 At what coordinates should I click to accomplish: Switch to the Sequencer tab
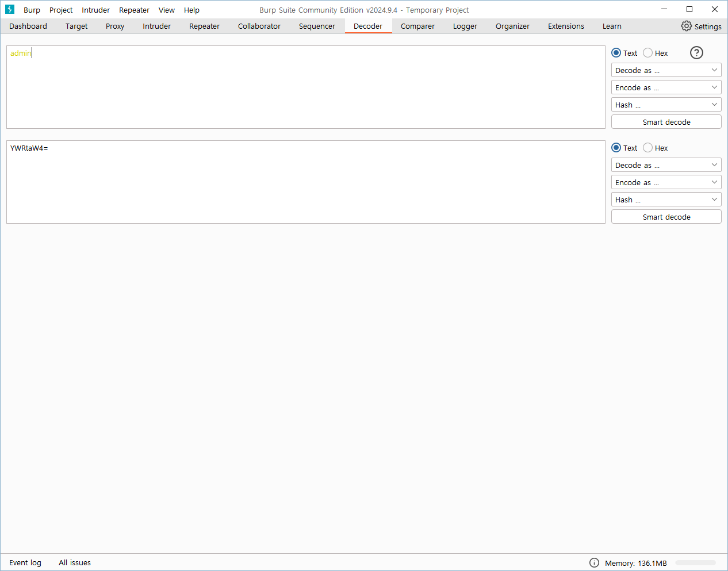317,26
